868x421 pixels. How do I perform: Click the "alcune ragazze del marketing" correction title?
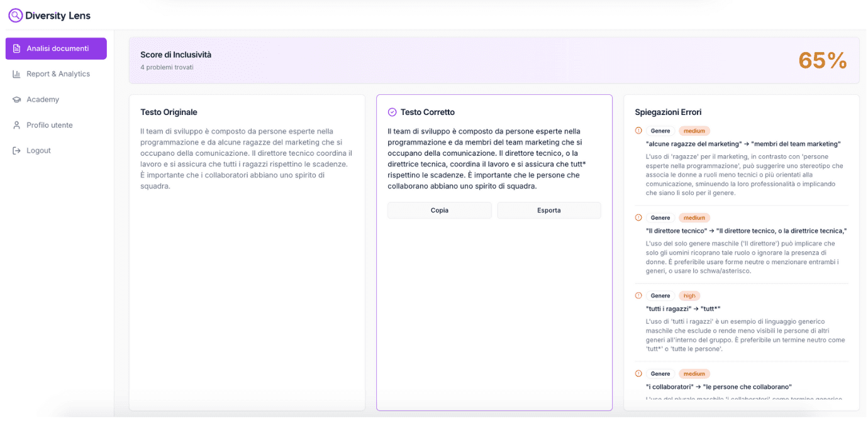pos(743,144)
